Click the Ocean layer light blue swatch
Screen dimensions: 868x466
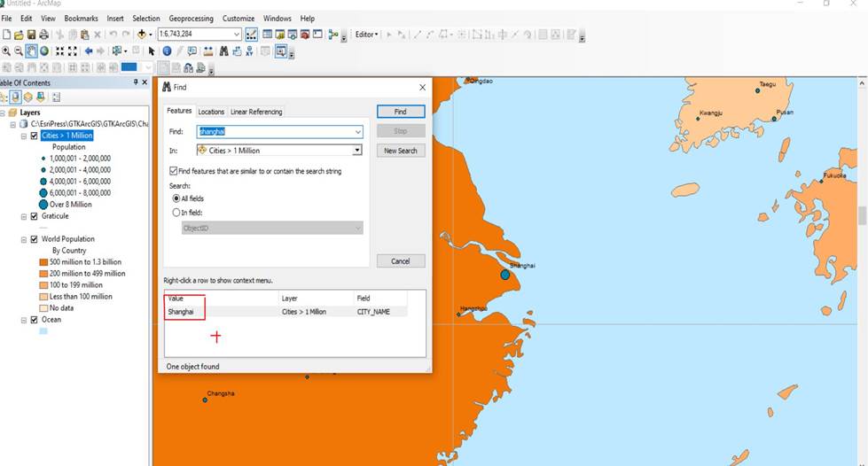pyautogui.click(x=43, y=331)
